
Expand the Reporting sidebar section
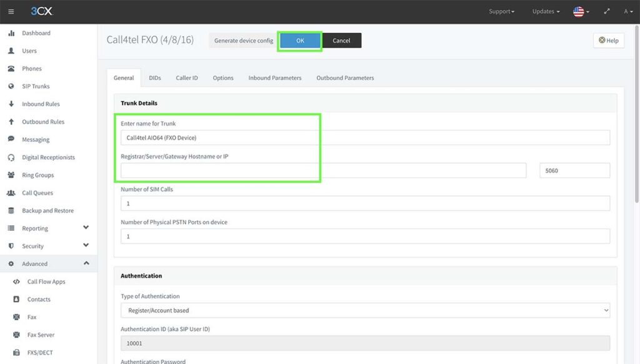(x=34, y=228)
